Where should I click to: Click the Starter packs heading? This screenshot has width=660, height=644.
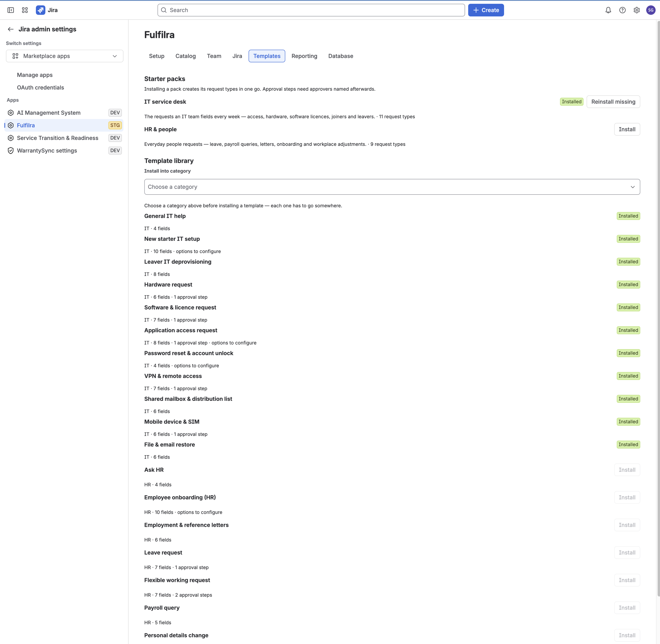click(164, 79)
